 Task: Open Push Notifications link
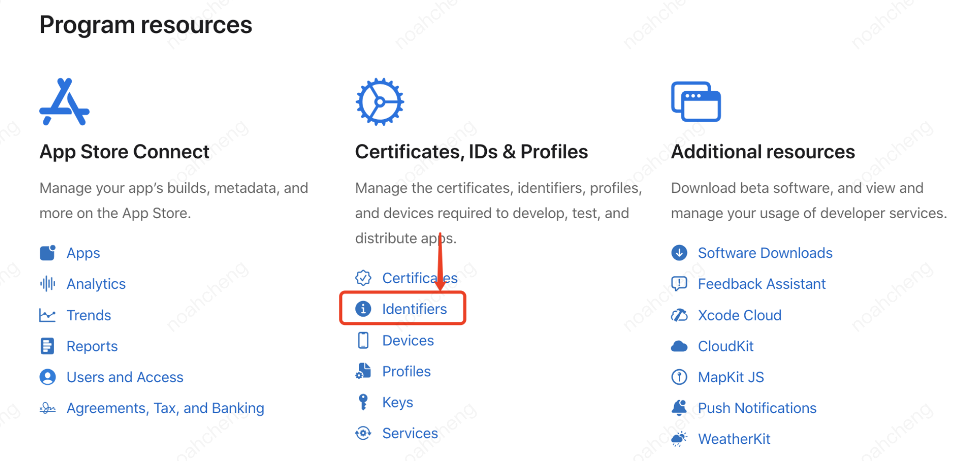click(757, 408)
